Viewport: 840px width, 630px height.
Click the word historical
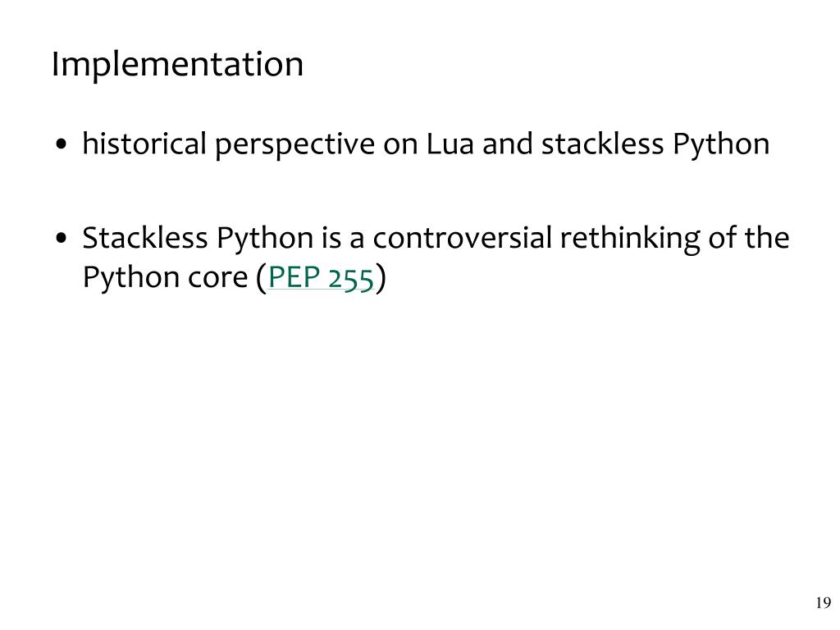[x=144, y=144]
